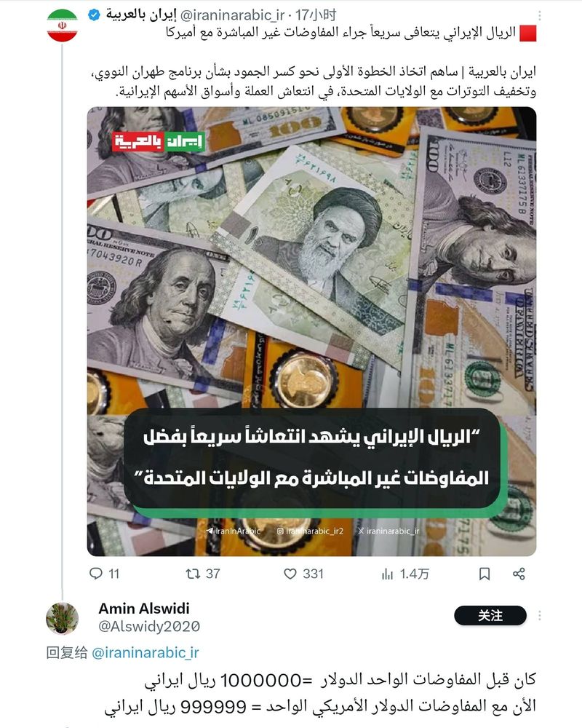Open Amin Alswidi's plant profile avatar
The width and height of the screenshot is (582, 728).
pyautogui.click(x=62, y=618)
